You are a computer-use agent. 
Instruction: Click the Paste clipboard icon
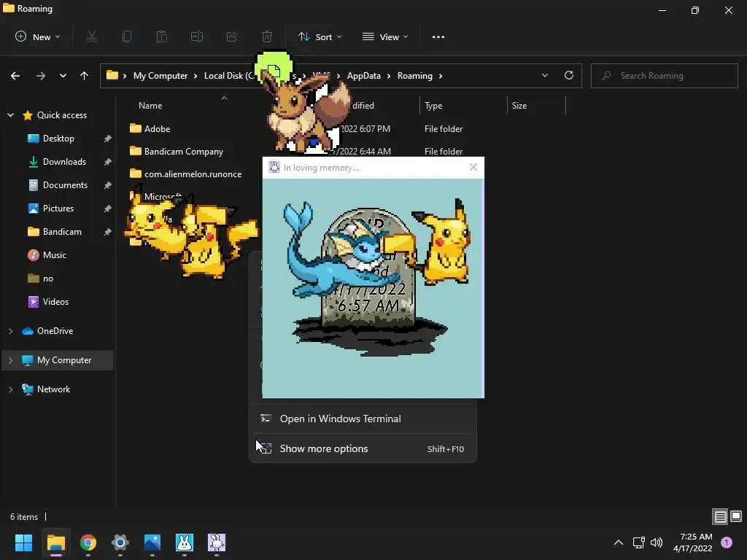pyautogui.click(x=162, y=36)
